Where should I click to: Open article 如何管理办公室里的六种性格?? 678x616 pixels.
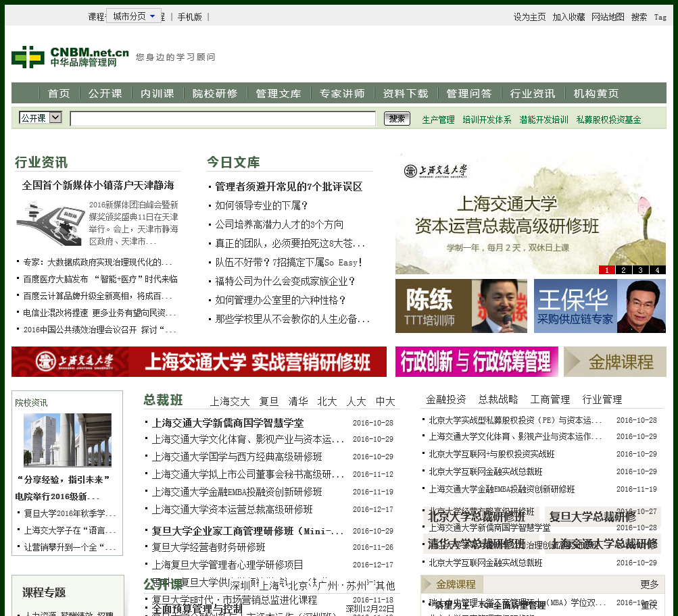(281, 300)
